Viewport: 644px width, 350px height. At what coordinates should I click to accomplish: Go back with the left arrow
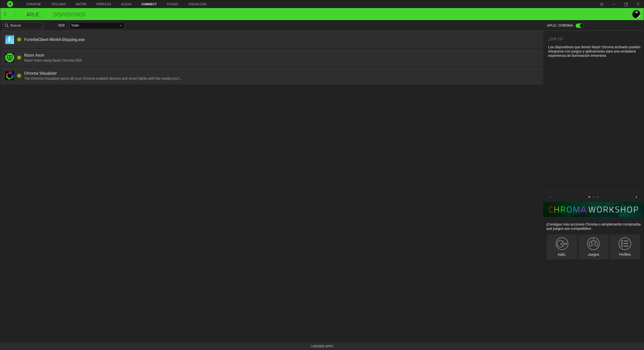click(x=6, y=14)
